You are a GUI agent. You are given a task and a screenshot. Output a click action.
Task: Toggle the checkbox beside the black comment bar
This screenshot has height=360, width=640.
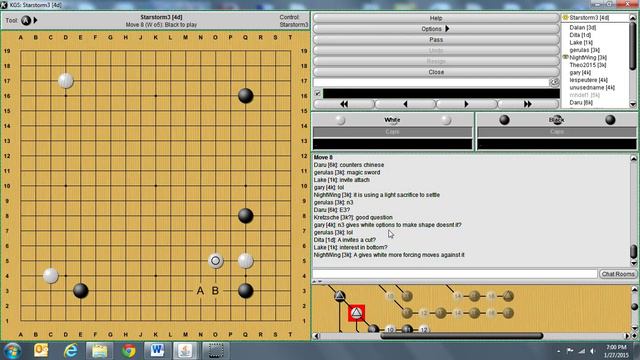tap(318, 93)
